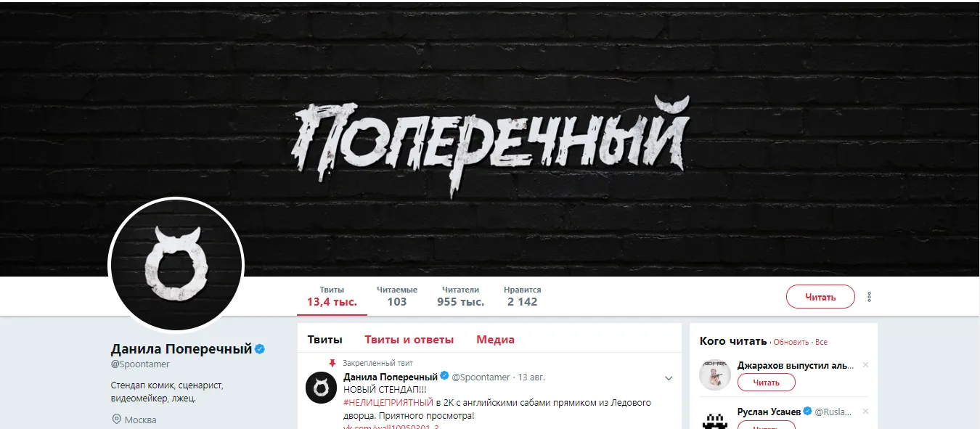Viewport: 980px width, 429px height.
Task: Switch to the Твиты и ответы tab
Action: tap(409, 340)
